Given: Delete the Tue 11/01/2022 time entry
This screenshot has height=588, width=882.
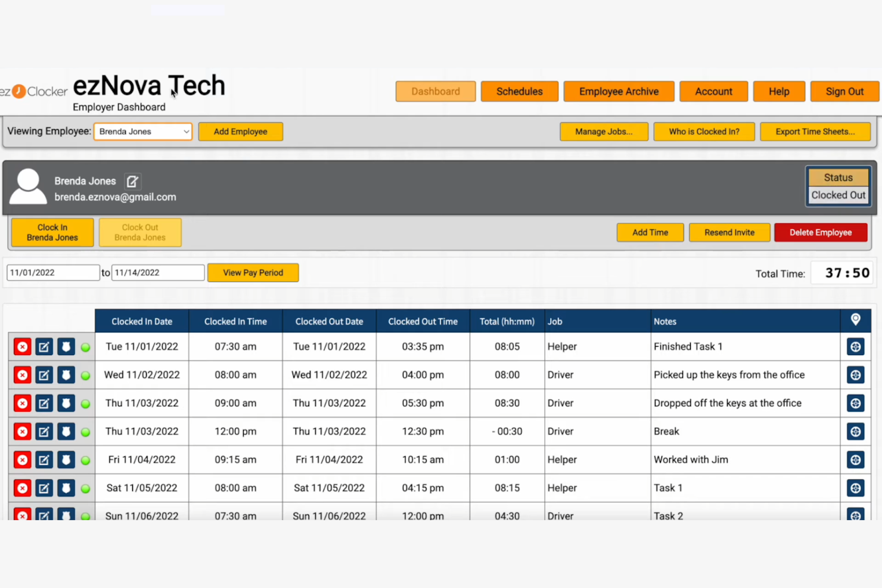Looking at the screenshot, I should click(x=23, y=347).
